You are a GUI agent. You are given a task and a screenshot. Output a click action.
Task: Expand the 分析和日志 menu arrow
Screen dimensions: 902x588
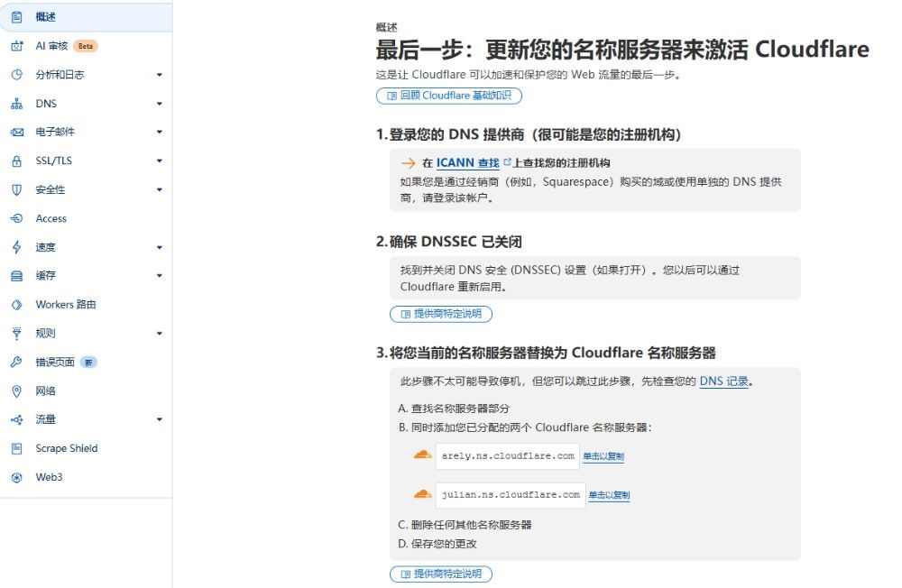click(x=160, y=75)
